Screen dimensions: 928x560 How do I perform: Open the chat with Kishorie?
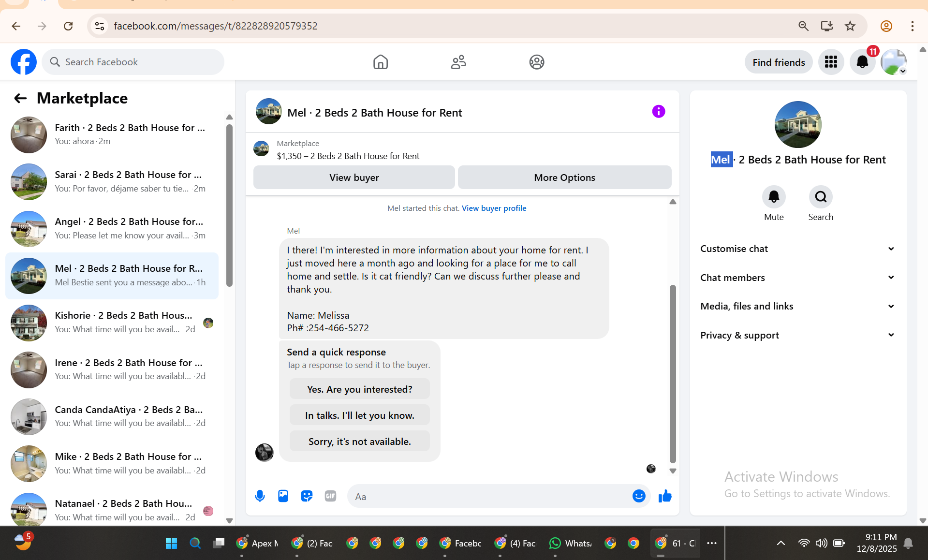coord(112,323)
